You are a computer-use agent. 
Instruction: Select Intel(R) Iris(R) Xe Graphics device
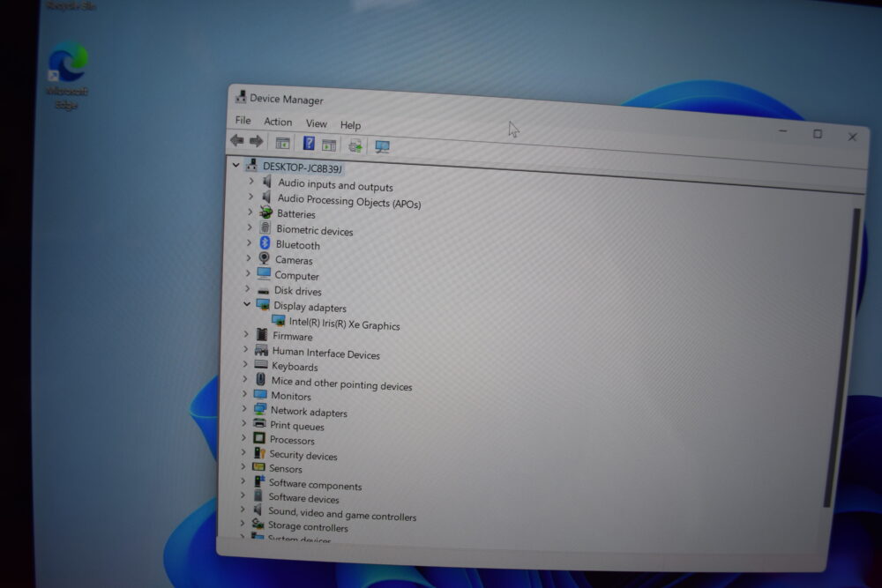click(344, 324)
